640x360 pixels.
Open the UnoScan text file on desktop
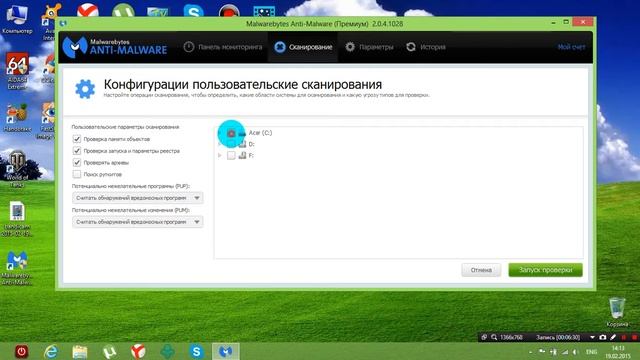point(17,219)
